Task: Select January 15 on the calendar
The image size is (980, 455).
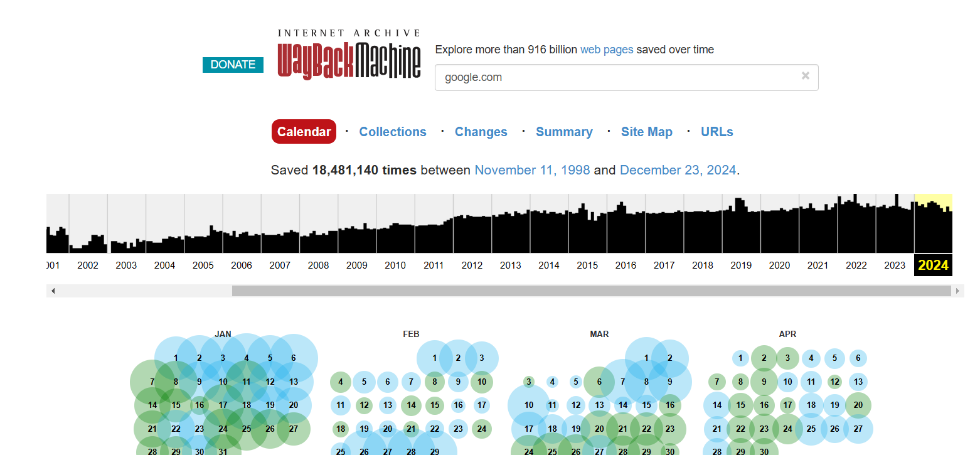Action: coord(176,405)
